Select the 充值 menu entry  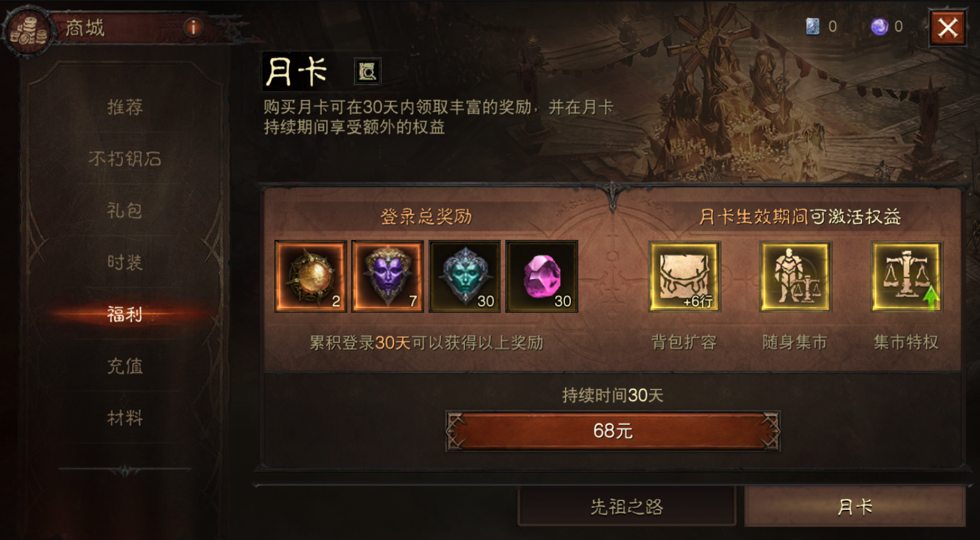click(x=125, y=367)
